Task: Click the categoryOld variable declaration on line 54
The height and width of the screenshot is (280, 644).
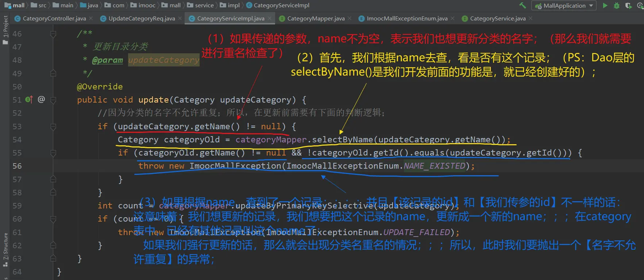Action: coord(192,139)
